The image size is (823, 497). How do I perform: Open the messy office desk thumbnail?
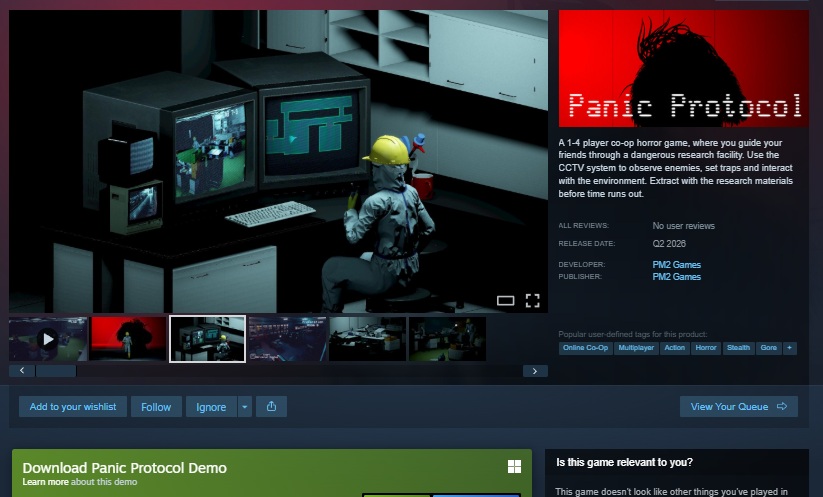(367, 339)
